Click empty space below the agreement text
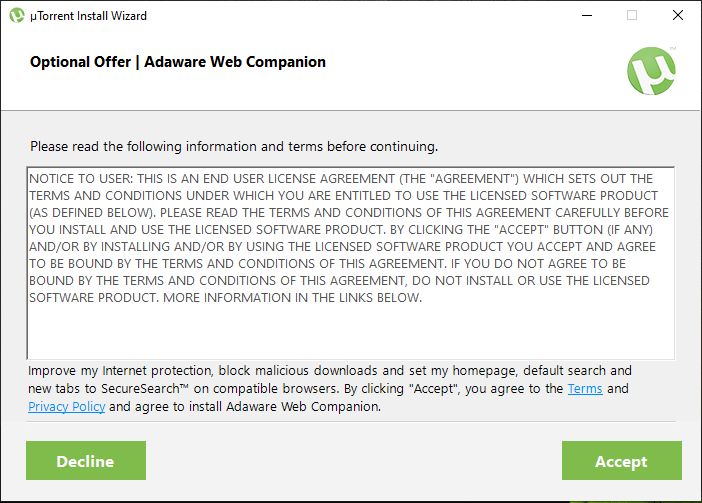Screen dimensions: 702x503 point(351,333)
